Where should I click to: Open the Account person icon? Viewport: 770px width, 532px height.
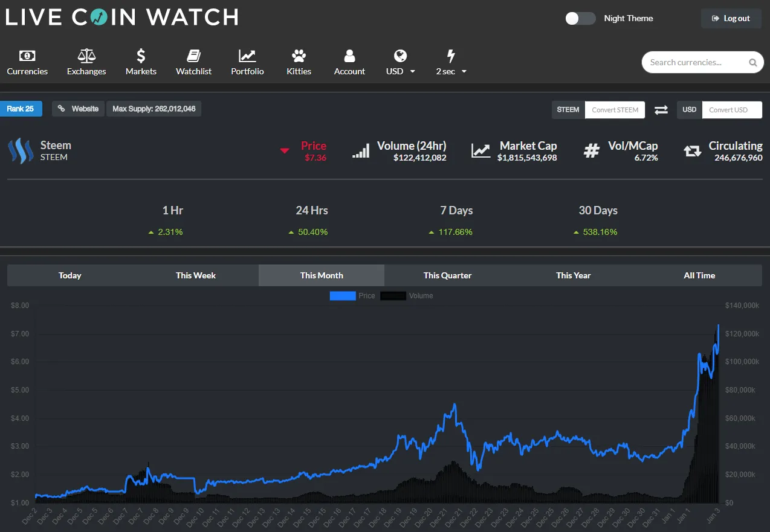click(x=349, y=56)
